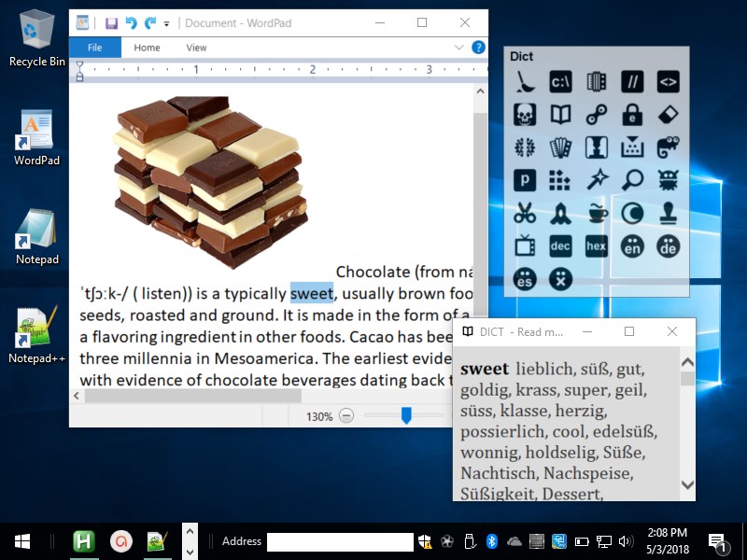Viewport: 747px width, 560px height.
Task: Click the magnifying glass icon in Dict panel
Action: point(632,180)
